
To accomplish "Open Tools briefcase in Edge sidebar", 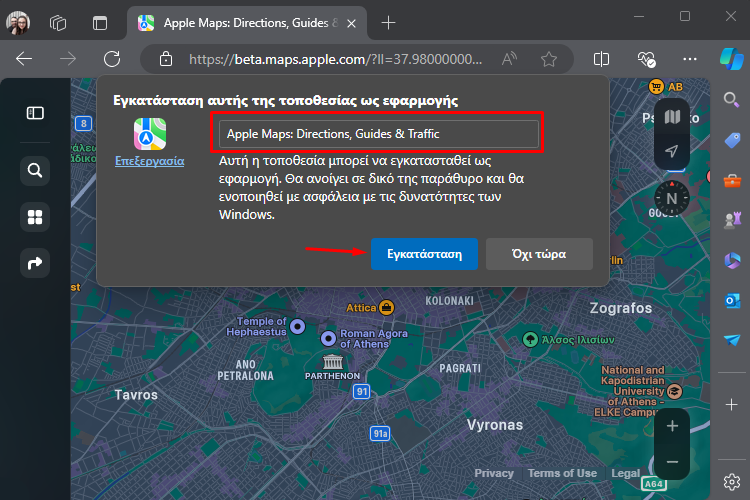I will pyautogui.click(x=732, y=181).
